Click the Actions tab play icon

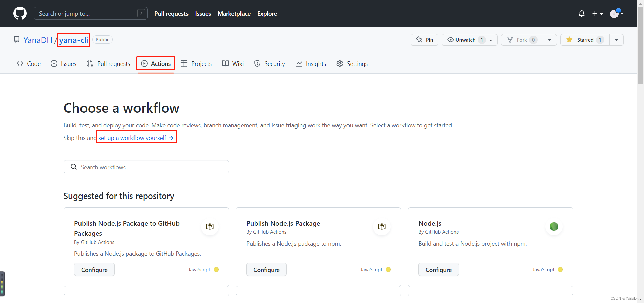tap(144, 63)
